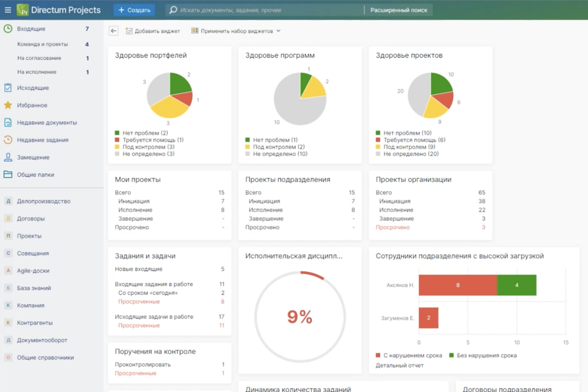Open Замещение person icon
Screen dimensions: 588x392
click(8, 157)
